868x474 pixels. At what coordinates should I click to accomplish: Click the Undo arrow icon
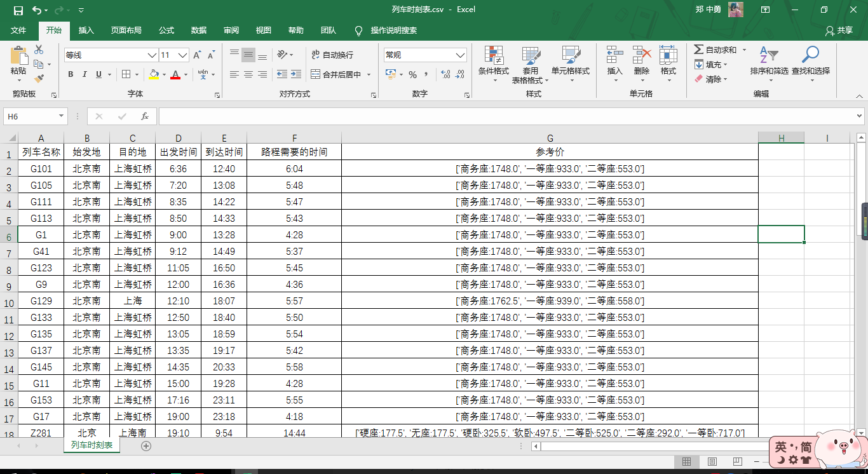click(37, 10)
